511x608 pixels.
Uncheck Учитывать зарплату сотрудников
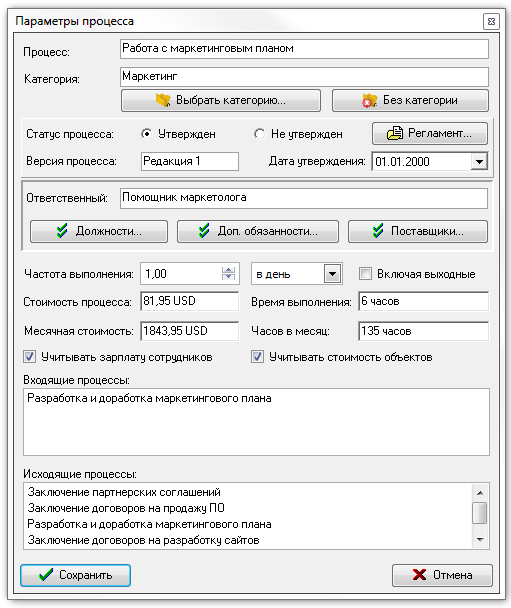pos(29,357)
